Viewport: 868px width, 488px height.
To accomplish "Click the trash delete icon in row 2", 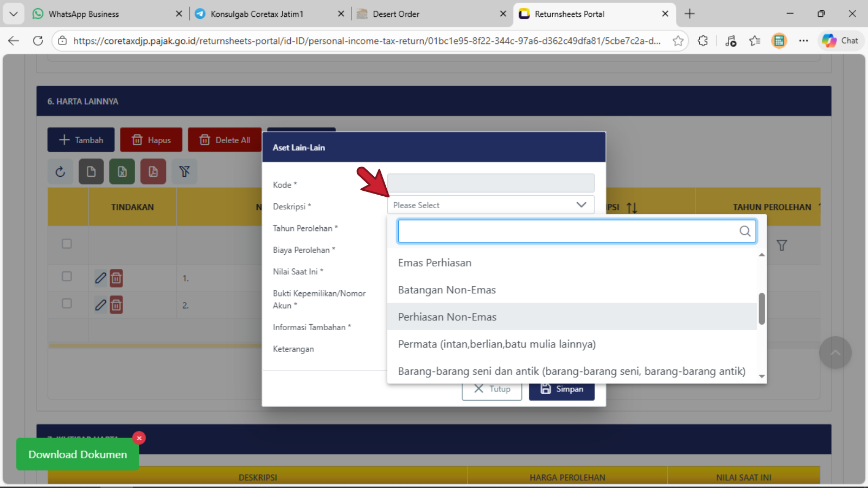I will point(116,305).
